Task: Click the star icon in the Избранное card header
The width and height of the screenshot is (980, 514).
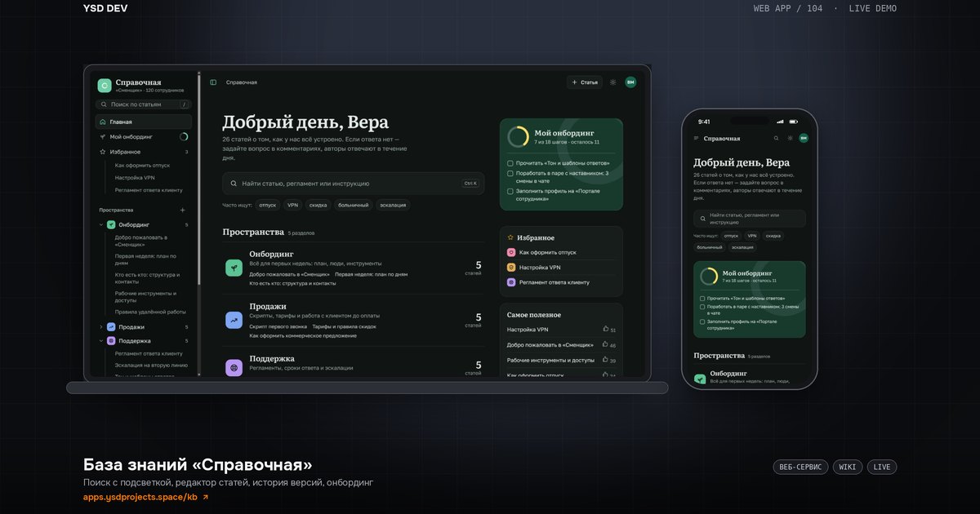Action: click(x=510, y=237)
